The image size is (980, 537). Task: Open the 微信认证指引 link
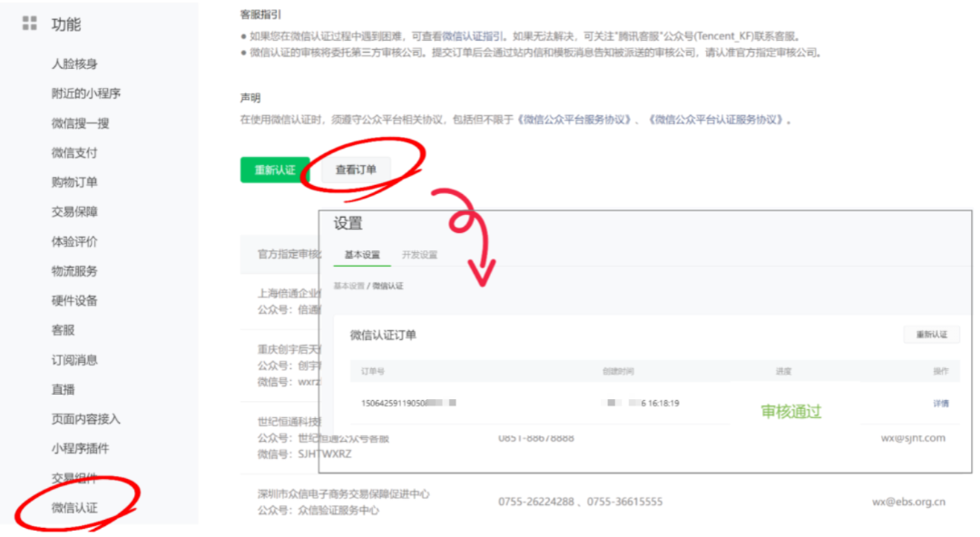tap(472, 36)
